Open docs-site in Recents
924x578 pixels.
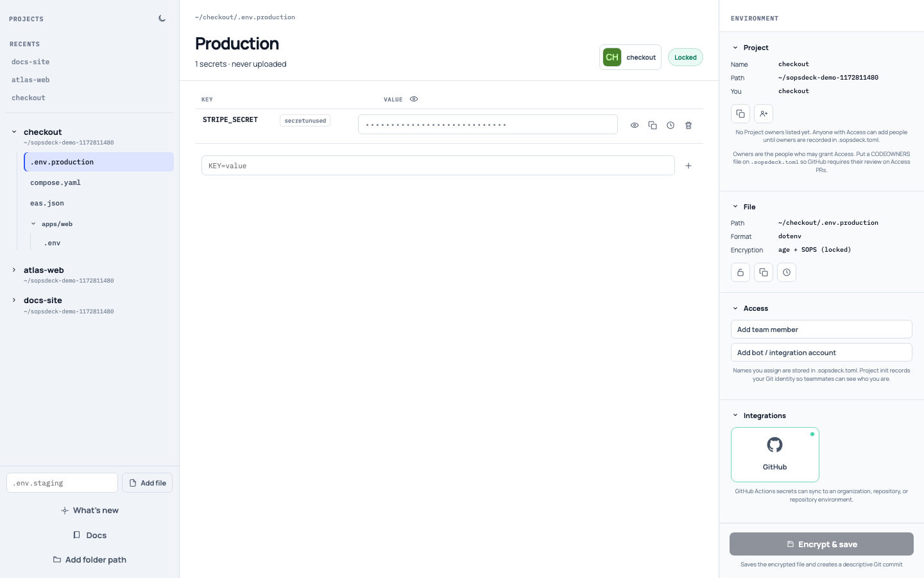click(x=30, y=62)
